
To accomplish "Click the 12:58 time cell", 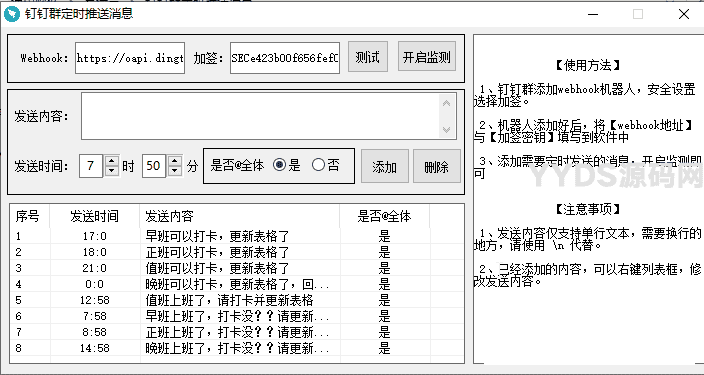I will pos(95,300).
